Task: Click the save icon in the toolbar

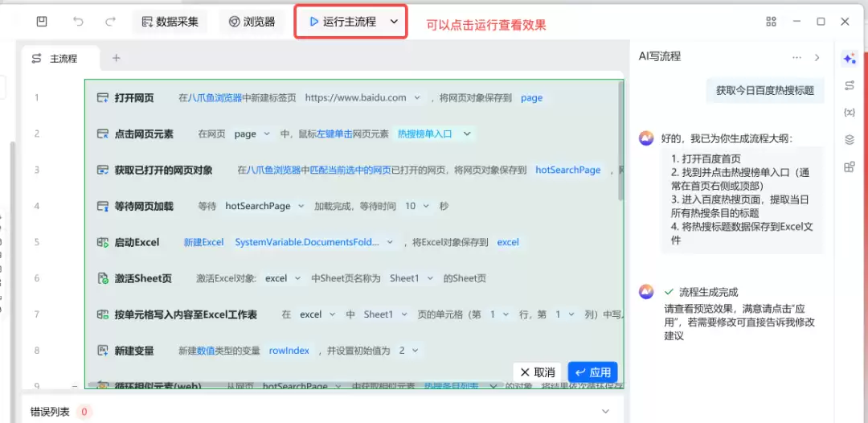Action: [x=42, y=22]
